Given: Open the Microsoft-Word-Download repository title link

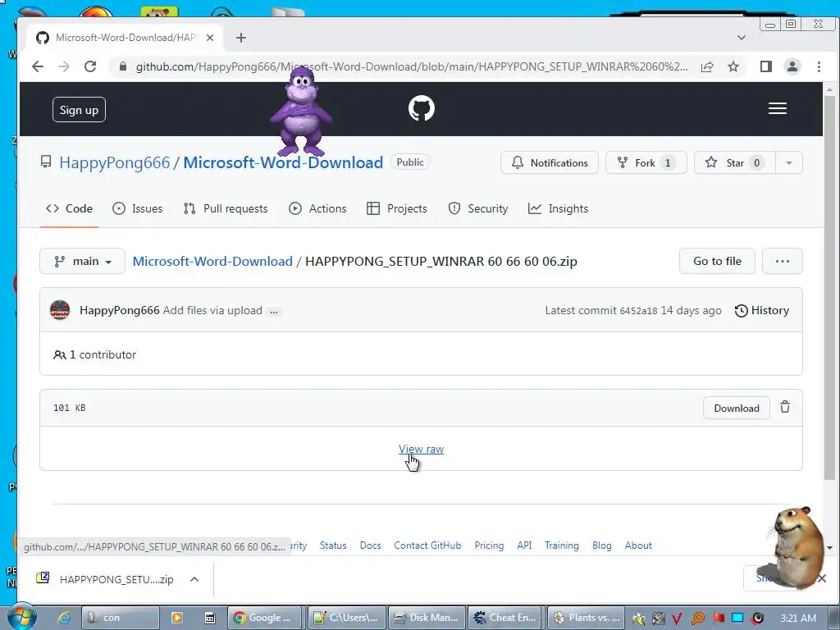Looking at the screenshot, I should pyautogui.click(x=283, y=162).
